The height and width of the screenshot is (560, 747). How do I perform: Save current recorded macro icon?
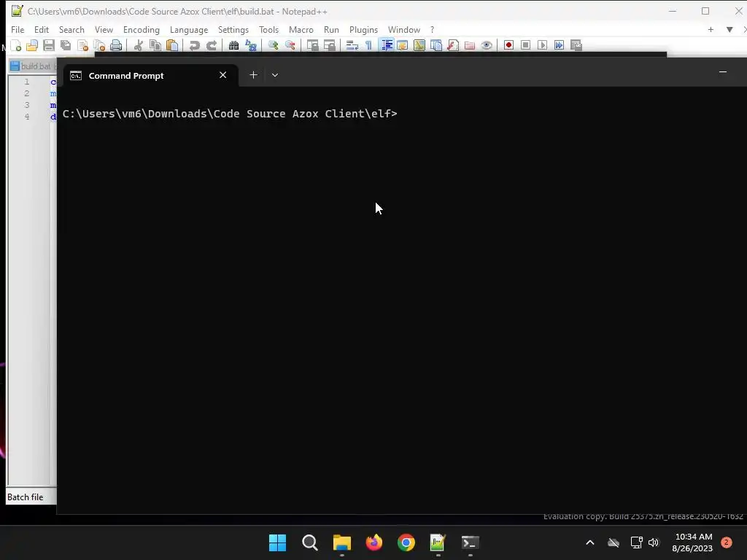pos(576,45)
